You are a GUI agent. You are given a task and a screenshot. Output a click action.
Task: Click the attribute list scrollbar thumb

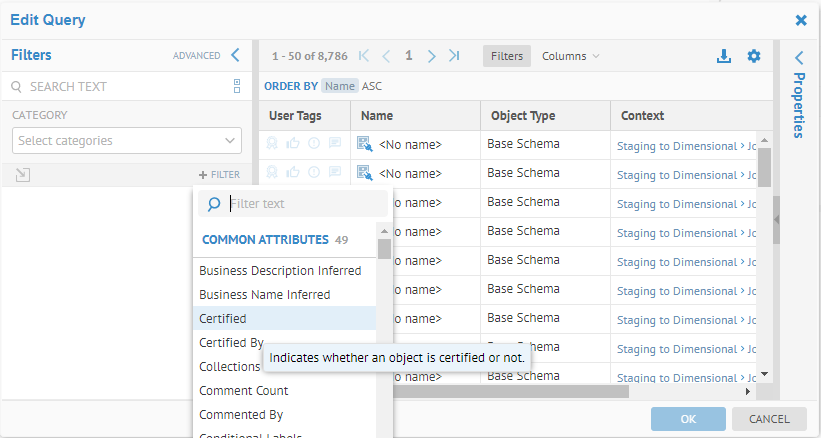(x=384, y=250)
